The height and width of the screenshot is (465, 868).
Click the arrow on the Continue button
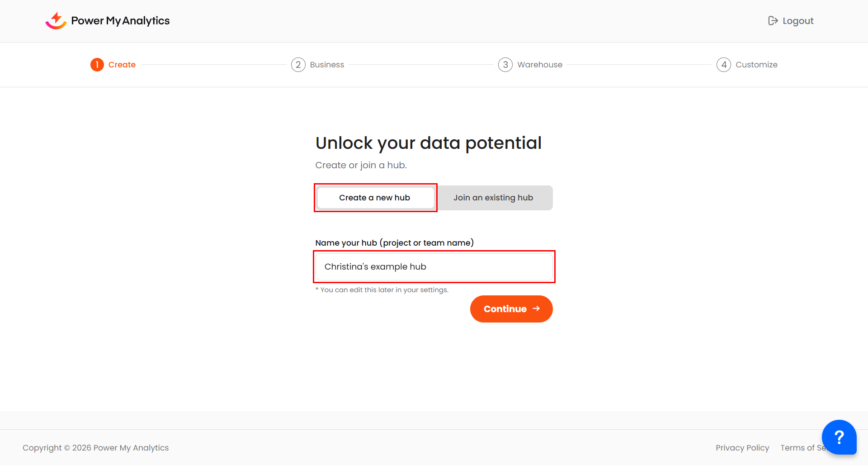click(537, 308)
